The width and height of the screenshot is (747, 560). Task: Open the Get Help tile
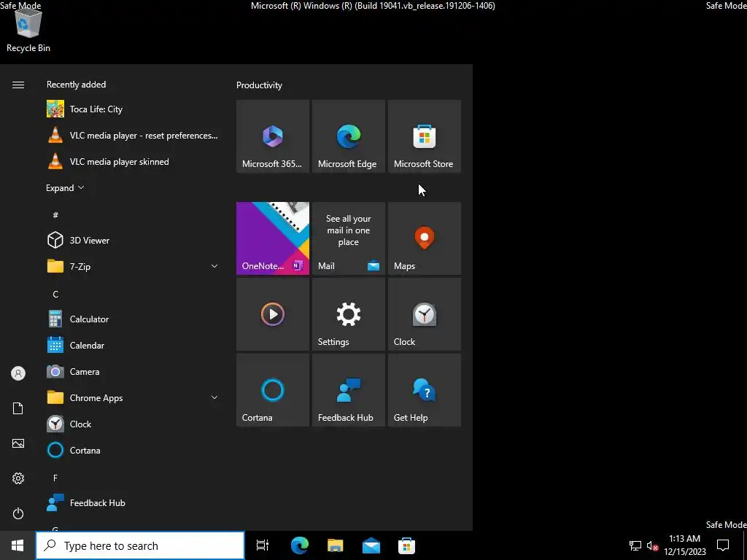click(424, 390)
